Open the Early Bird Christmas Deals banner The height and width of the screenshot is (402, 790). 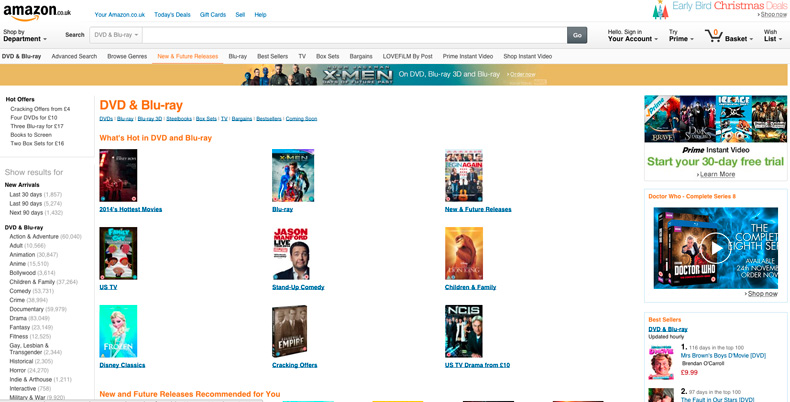[719, 10]
